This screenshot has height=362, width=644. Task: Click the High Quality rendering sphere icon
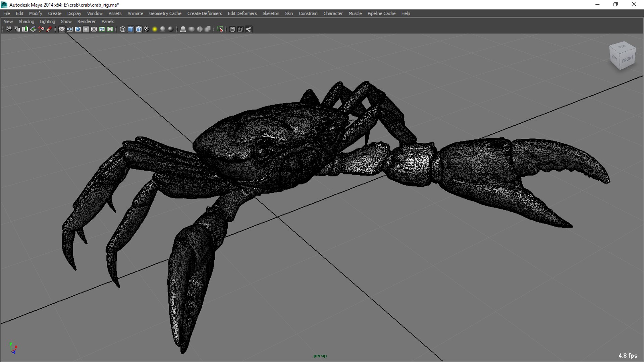[x=171, y=29]
